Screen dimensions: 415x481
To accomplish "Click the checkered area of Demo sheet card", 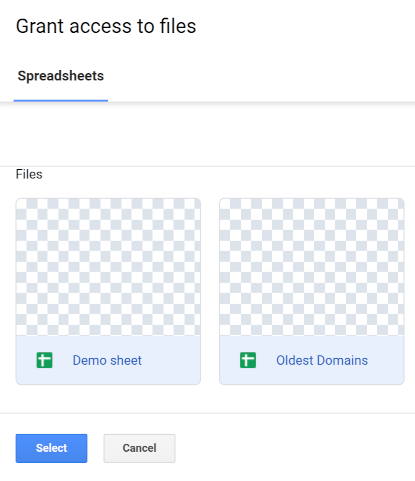I will click(x=108, y=267).
